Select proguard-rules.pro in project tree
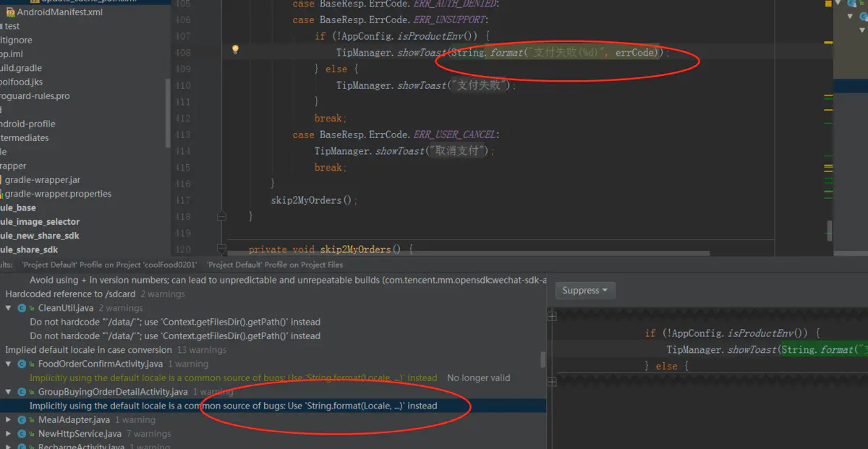 tap(35, 95)
